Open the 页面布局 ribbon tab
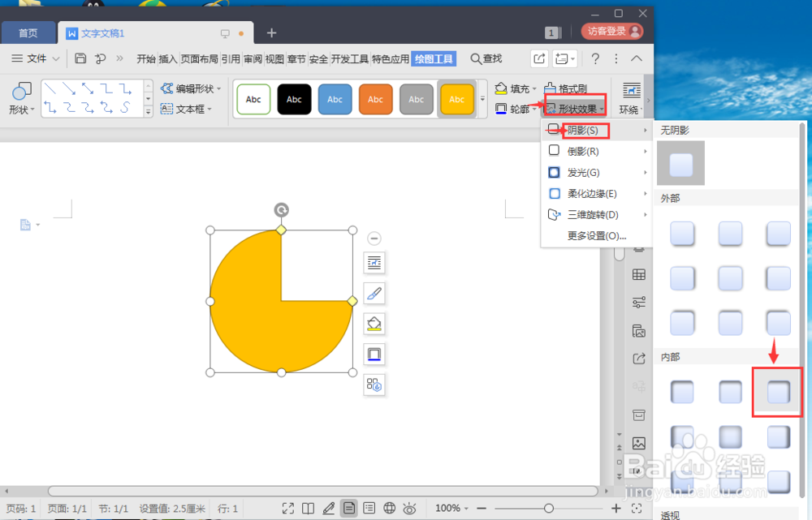812x520 pixels. 200,59
